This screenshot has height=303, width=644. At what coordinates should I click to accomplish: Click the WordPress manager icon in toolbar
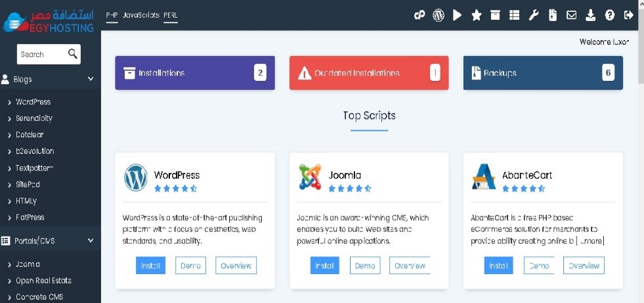(439, 15)
